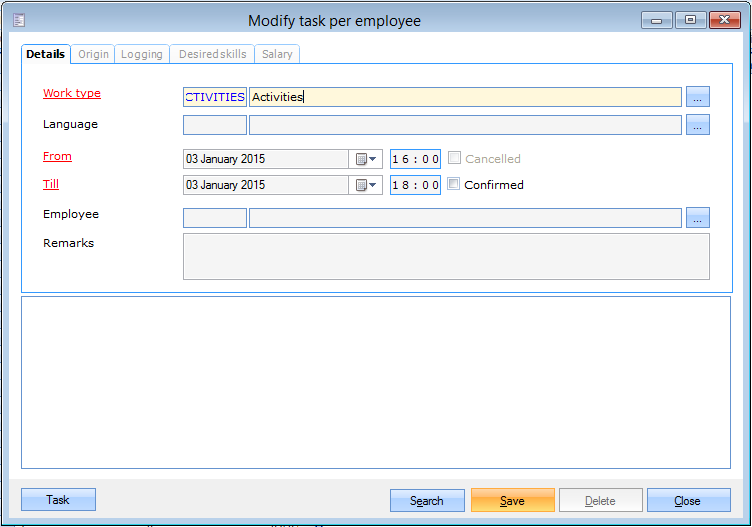Click the Task button
The image size is (752, 527).
pos(58,499)
